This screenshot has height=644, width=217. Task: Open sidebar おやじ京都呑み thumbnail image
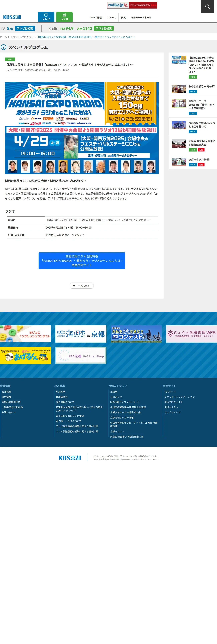point(179,88)
